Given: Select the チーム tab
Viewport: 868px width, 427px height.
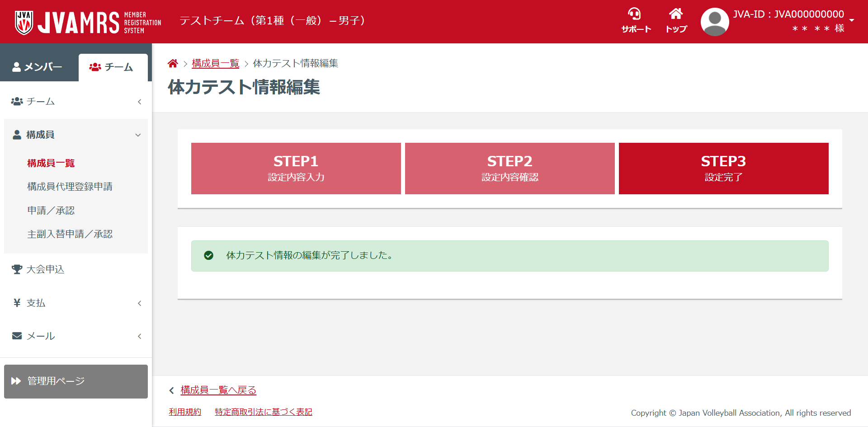Looking at the screenshot, I should coord(112,67).
